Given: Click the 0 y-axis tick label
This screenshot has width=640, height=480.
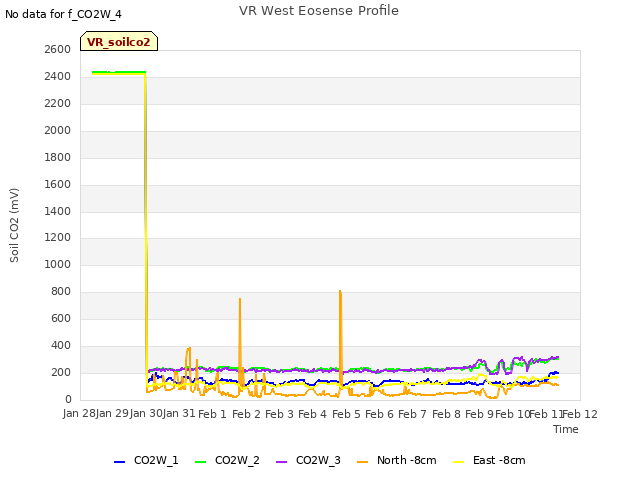Looking at the screenshot, I should (68, 399).
